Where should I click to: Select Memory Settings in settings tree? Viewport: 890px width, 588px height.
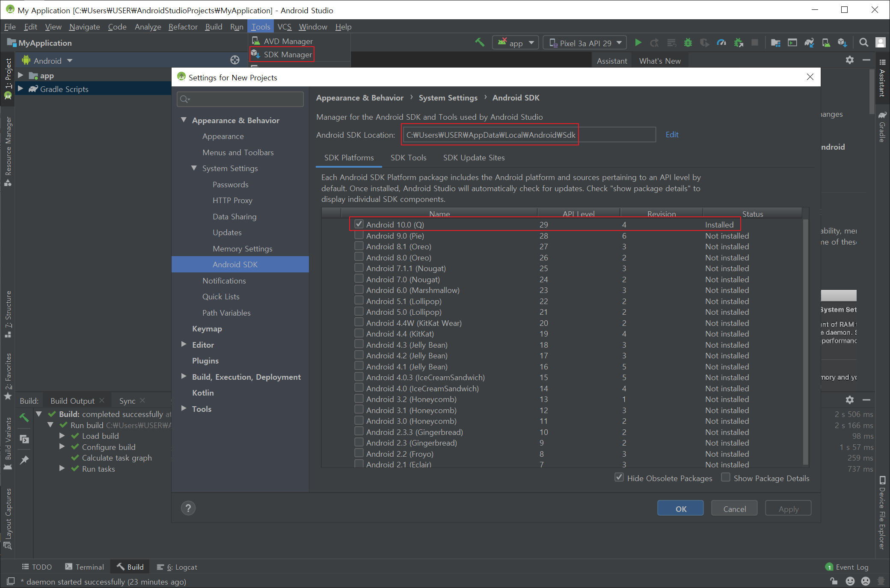tap(242, 248)
